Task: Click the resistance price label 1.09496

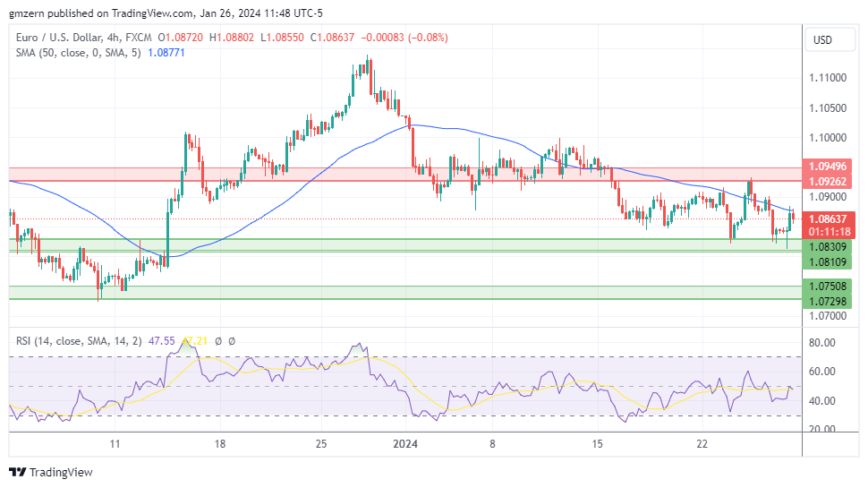Action: 828,167
